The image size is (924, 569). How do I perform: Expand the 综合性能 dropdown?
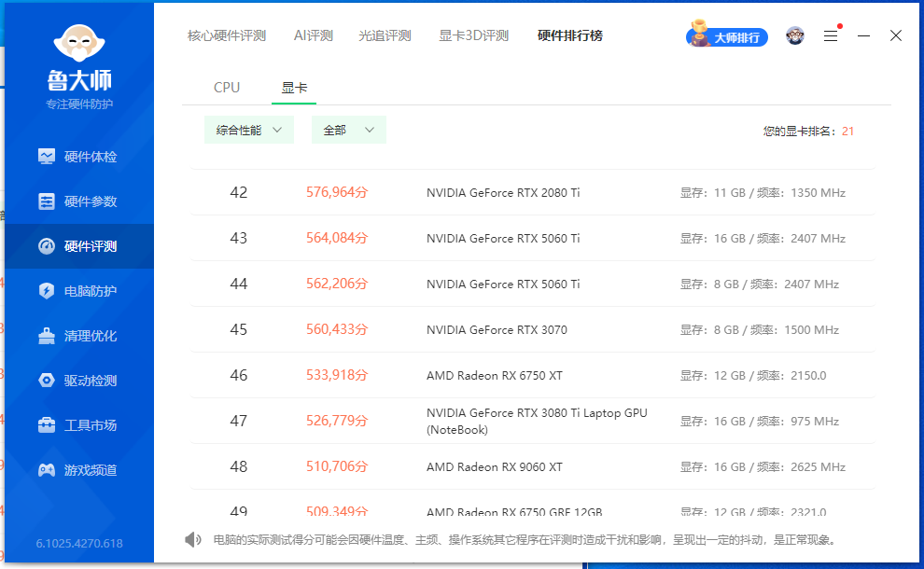pyautogui.click(x=248, y=130)
